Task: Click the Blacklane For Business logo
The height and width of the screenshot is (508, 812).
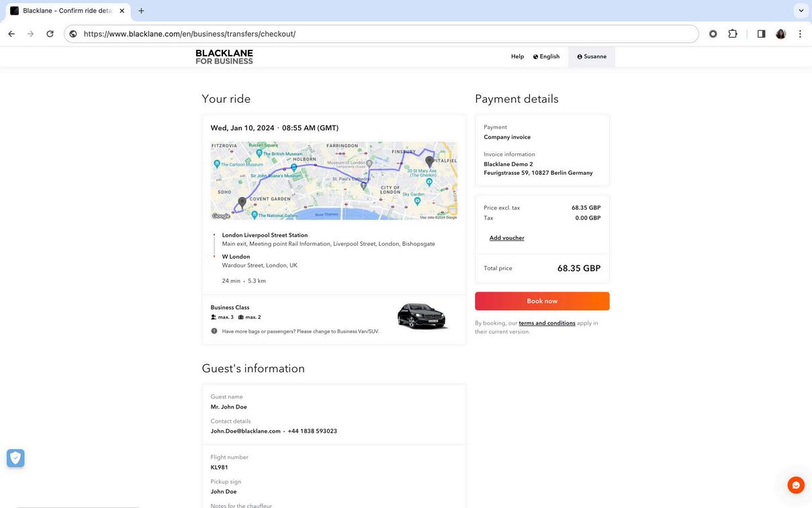Action: (224, 57)
